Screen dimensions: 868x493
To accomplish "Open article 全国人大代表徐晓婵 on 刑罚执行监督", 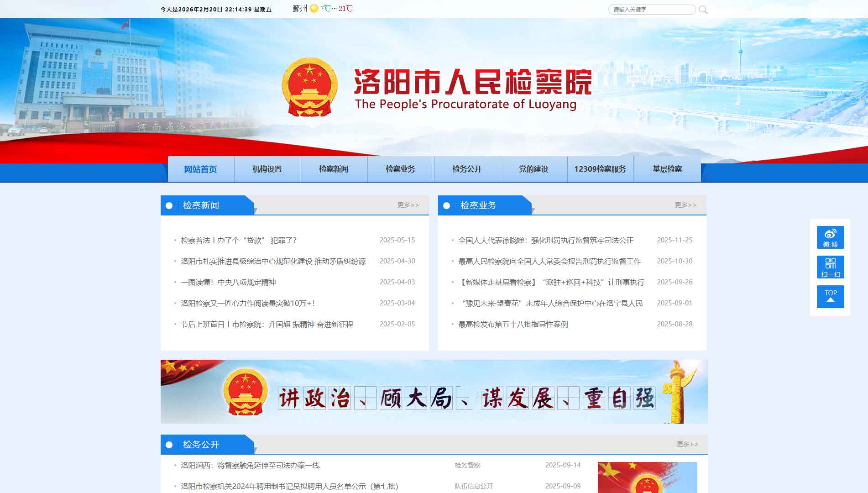I will tap(546, 240).
